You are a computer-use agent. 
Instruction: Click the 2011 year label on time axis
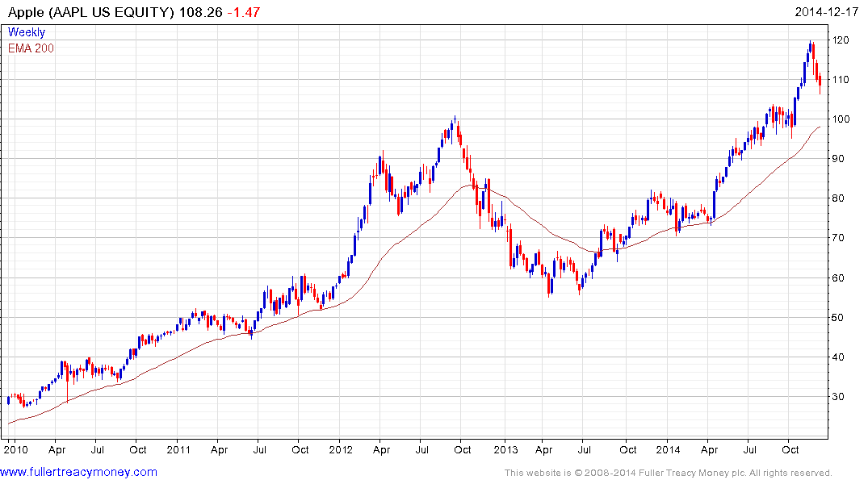click(178, 449)
